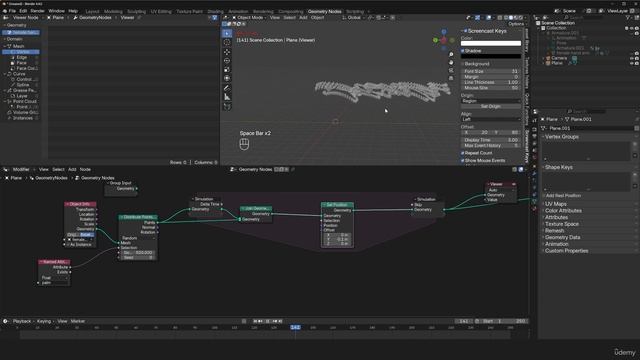Click the perspective/orthographic grid icon in viewport
The width and height of the screenshot is (640, 360).
click(x=451, y=78)
